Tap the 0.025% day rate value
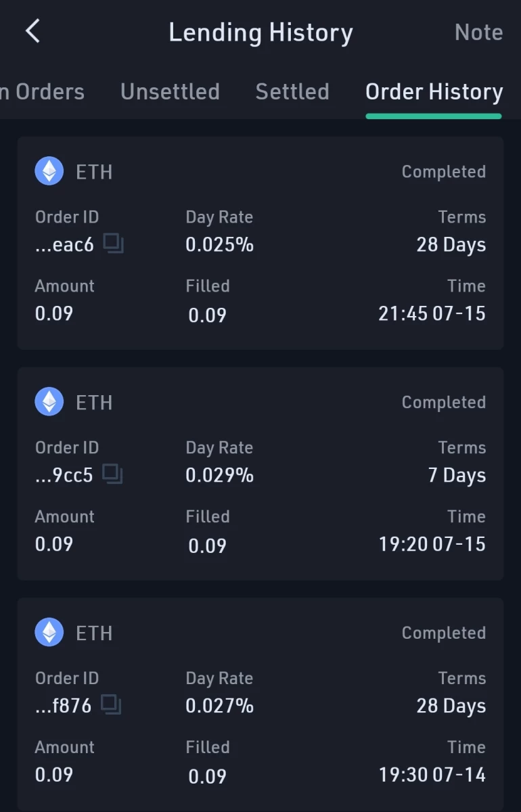The image size is (521, 812). 219,244
